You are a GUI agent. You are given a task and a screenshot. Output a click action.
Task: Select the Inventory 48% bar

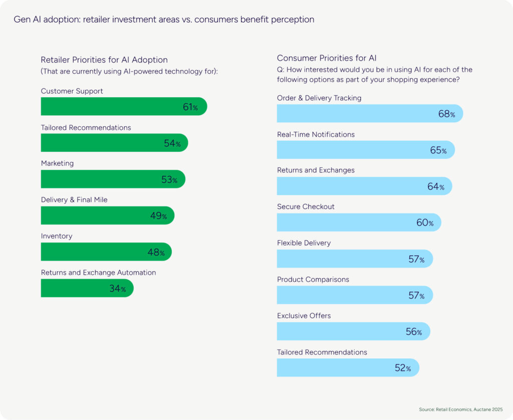pos(106,252)
